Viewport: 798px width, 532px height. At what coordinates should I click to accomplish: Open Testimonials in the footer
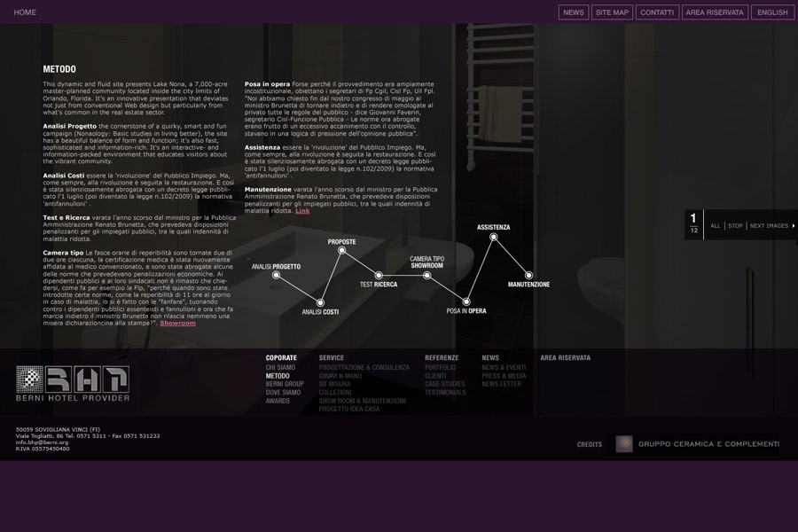(445, 393)
